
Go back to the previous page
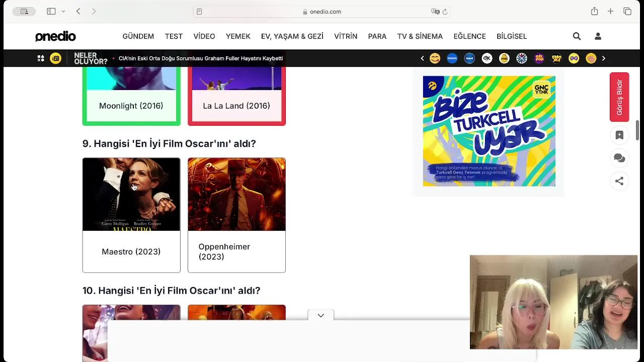click(78, 11)
